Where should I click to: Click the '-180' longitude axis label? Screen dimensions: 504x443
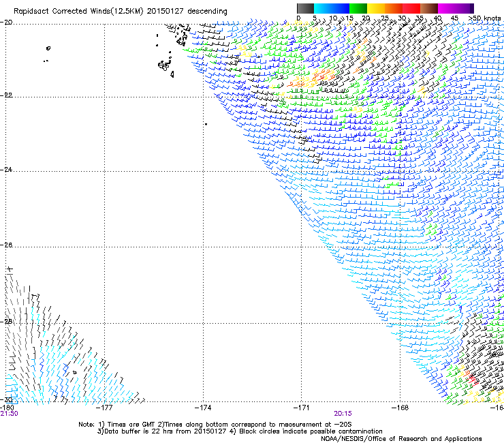pos(7,408)
